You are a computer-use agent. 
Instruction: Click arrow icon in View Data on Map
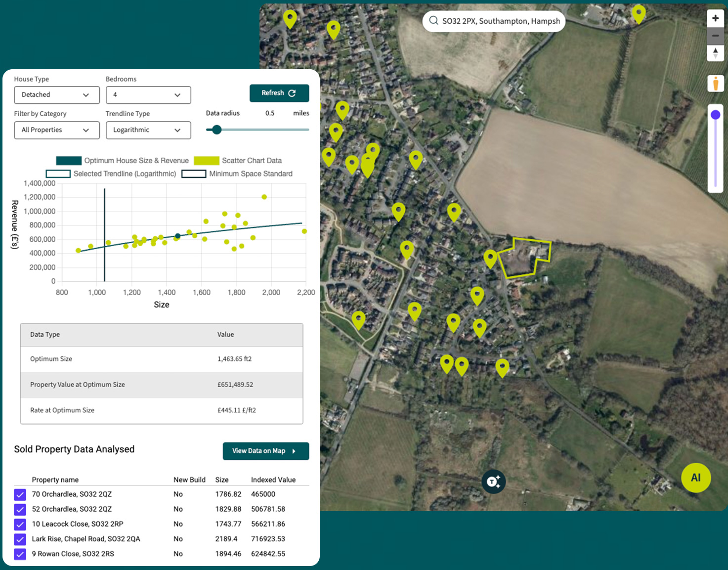point(294,451)
